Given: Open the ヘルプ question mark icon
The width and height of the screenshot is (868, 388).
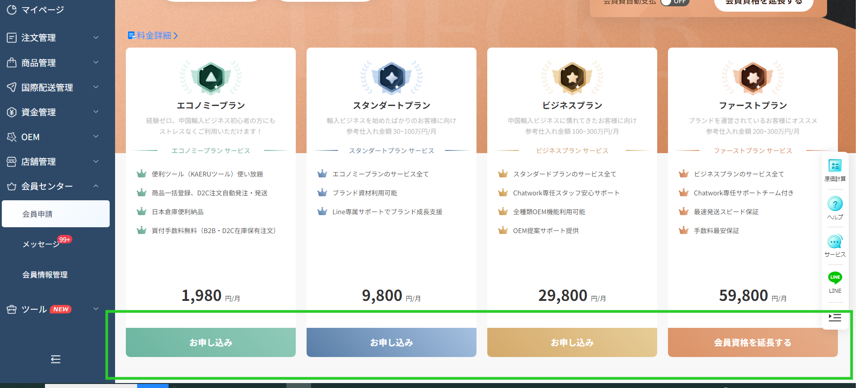Looking at the screenshot, I should pyautogui.click(x=835, y=204).
